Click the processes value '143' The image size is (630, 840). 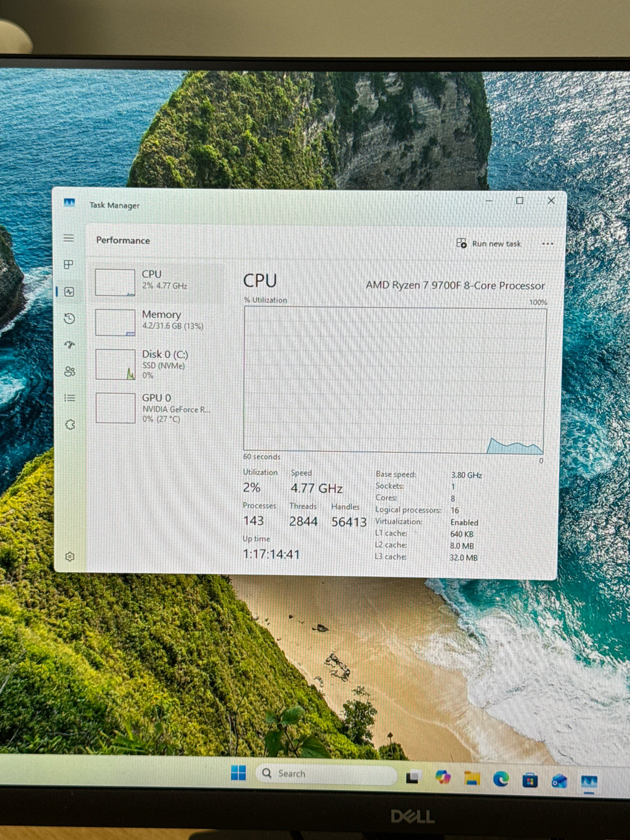click(x=253, y=521)
